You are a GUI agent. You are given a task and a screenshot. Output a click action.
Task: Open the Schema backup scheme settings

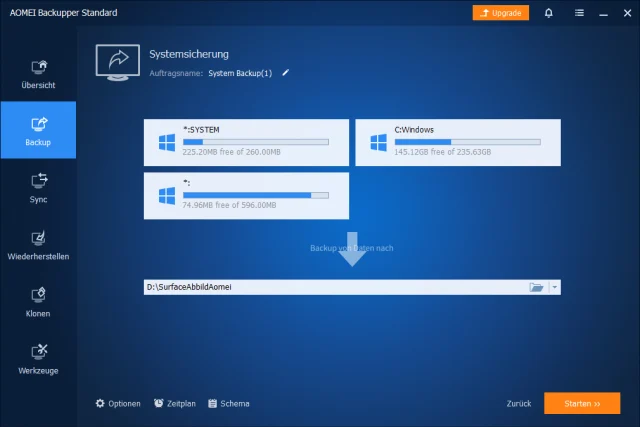[x=229, y=403]
